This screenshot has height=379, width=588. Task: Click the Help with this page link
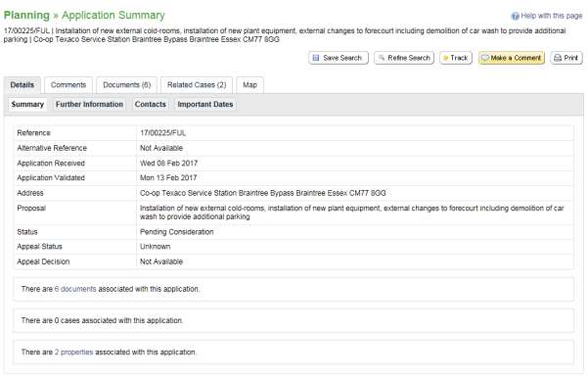click(x=551, y=16)
